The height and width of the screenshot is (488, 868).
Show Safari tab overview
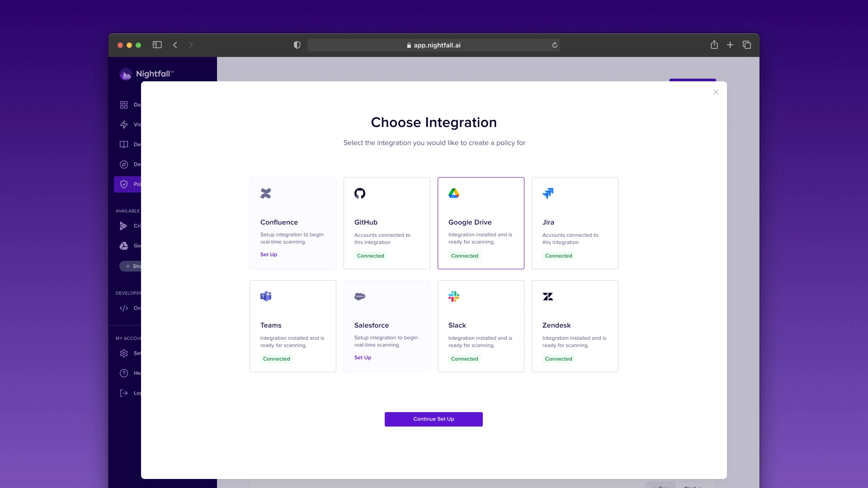tap(747, 45)
